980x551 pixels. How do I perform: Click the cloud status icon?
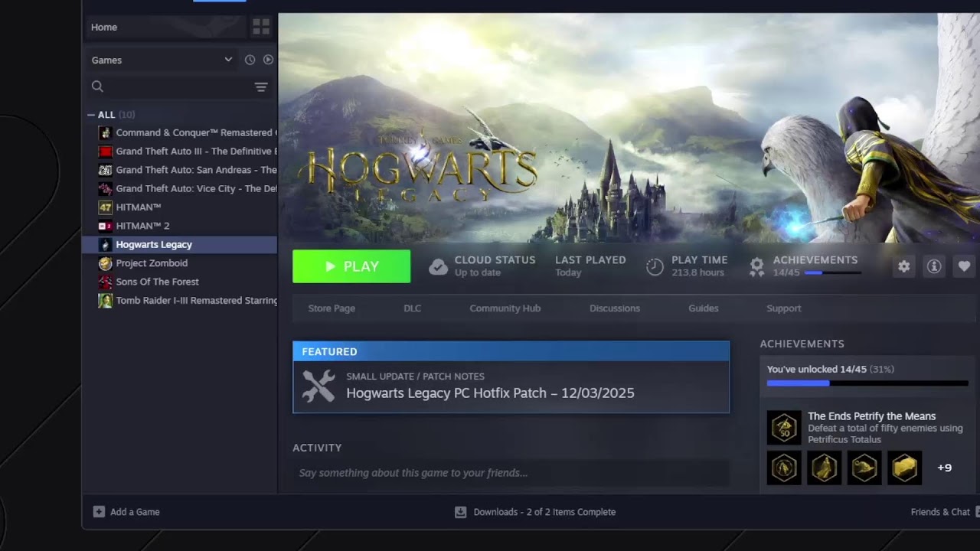click(438, 266)
